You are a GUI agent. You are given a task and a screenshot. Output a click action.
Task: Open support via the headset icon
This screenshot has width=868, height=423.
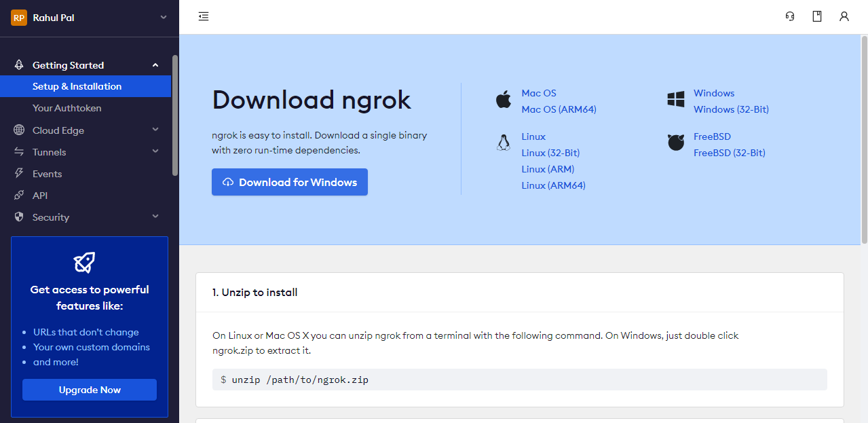pos(790,16)
